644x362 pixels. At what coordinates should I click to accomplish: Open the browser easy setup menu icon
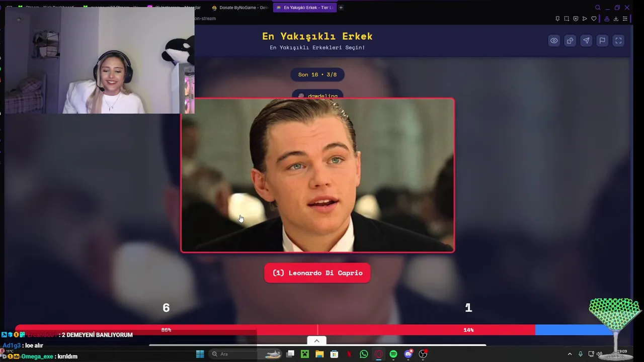625,19
